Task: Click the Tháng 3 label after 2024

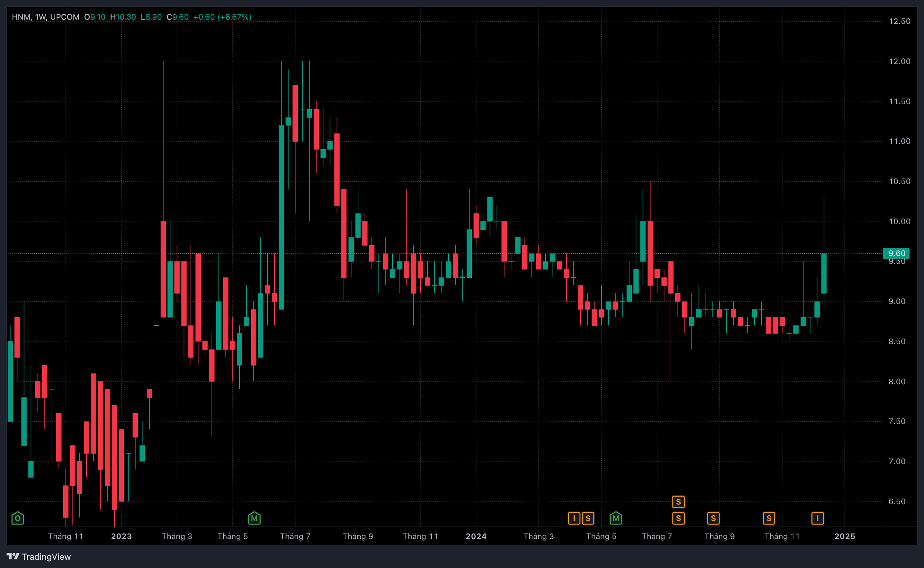Action: point(539,537)
